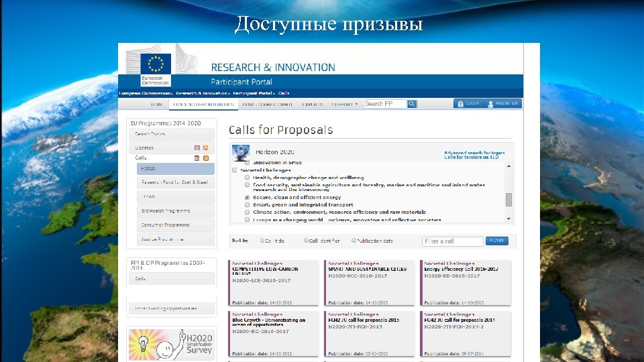Click the Register person icon
This screenshot has height=362, width=644.
point(490,104)
